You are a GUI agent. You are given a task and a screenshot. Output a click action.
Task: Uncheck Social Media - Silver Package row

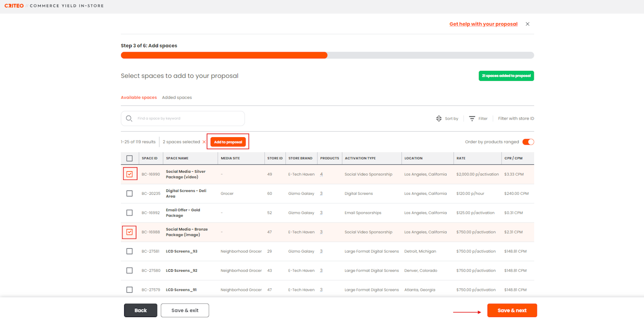click(x=130, y=174)
